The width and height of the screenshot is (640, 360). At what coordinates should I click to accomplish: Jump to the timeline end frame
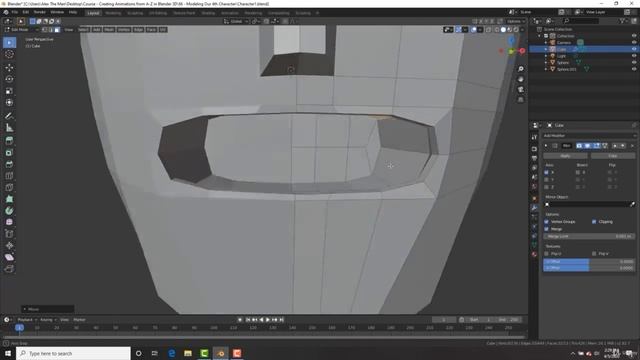tap(281, 320)
